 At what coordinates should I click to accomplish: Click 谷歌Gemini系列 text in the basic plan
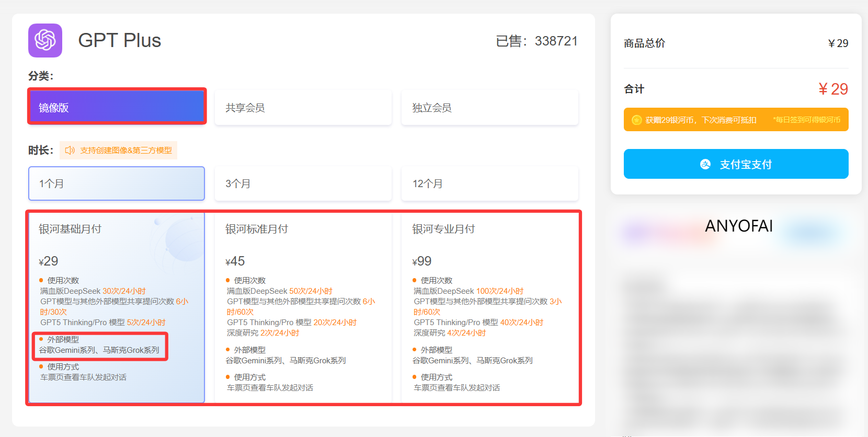(67, 350)
